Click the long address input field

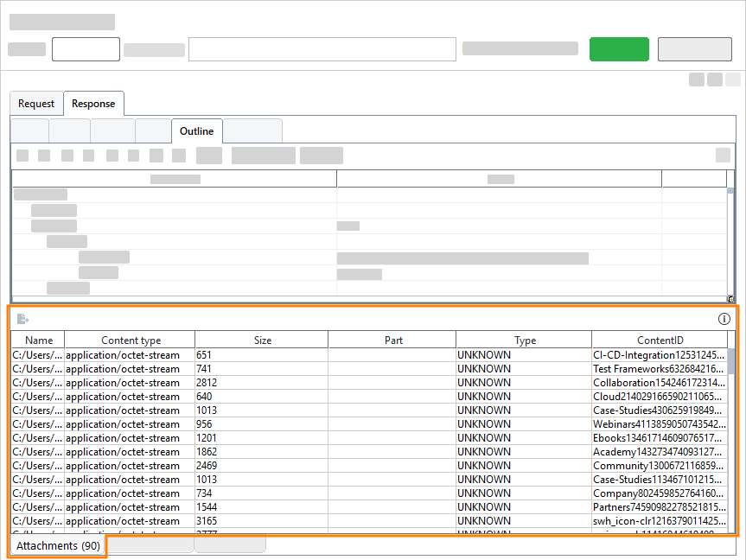tap(322, 49)
